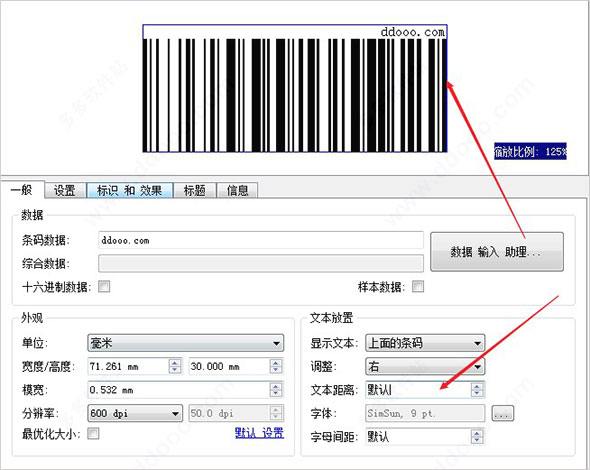Switch to the 标题 tab
590x470 pixels.
(x=195, y=190)
